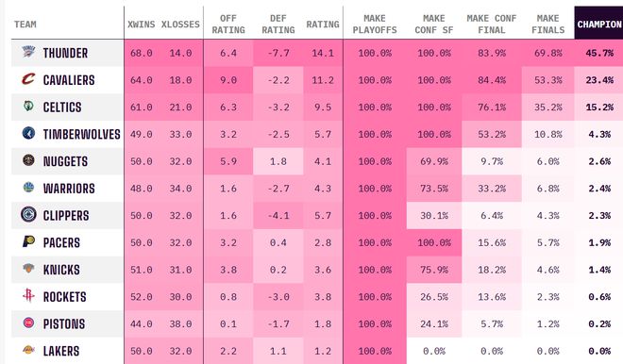
Task: Click the Rockets team logo
Action: [28, 296]
